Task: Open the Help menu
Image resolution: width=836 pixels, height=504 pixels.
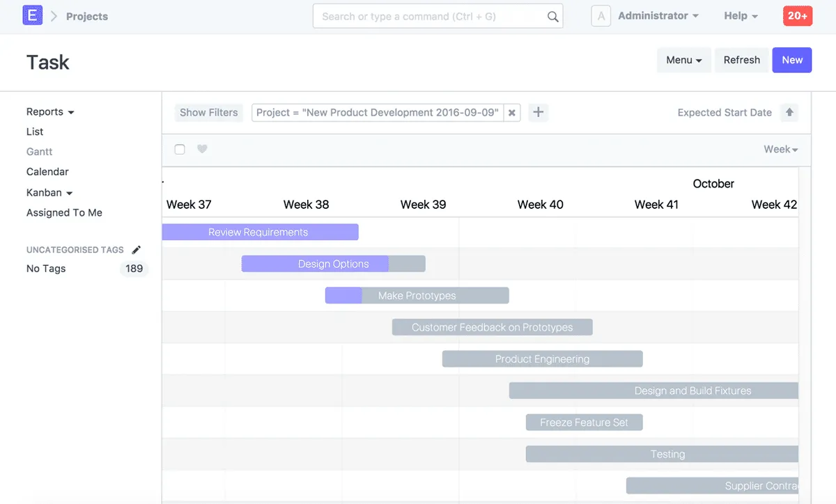Action: point(741,16)
